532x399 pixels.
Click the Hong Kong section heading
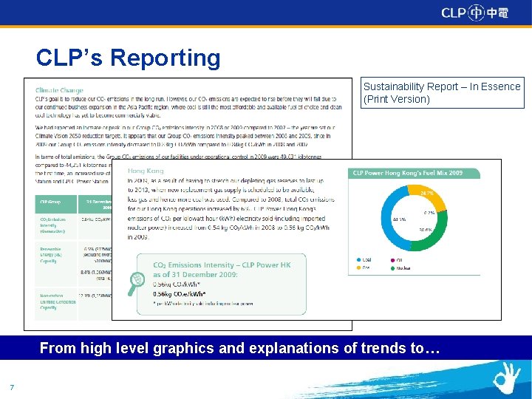pyautogui.click(x=146, y=171)
